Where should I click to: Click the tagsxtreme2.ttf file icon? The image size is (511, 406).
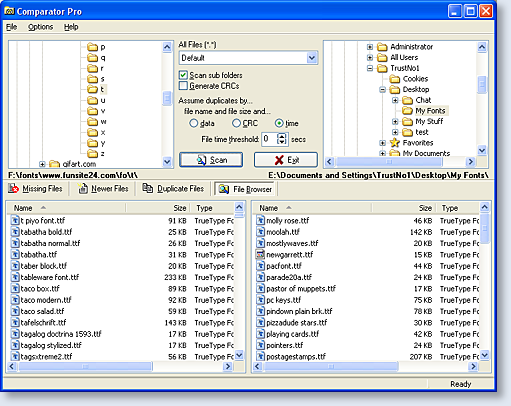click(x=15, y=356)
